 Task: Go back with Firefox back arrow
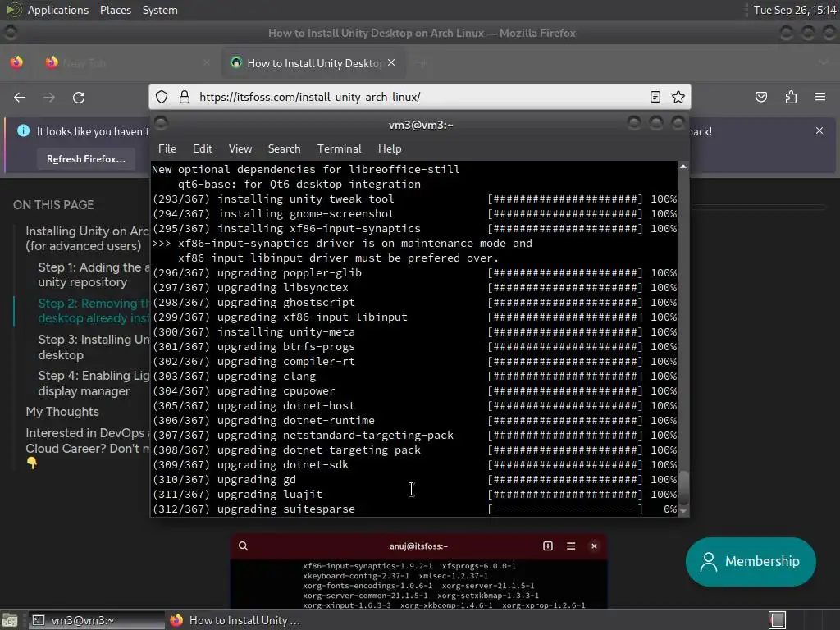[20, 98]
